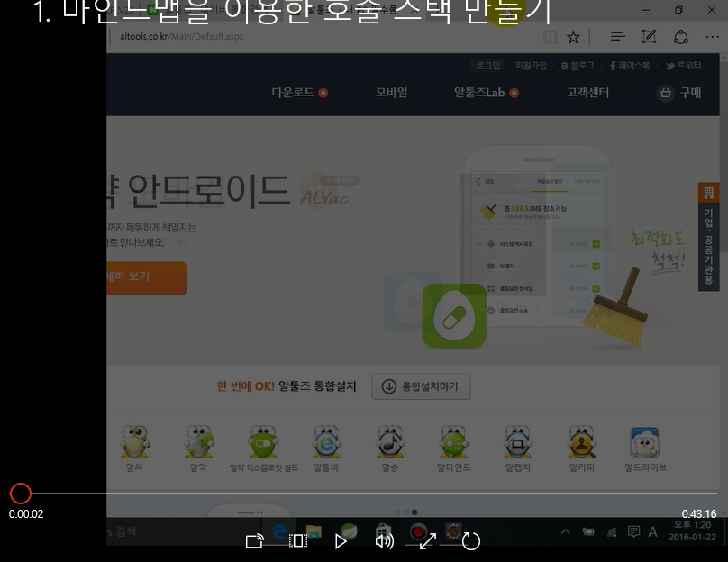Click the 로그인 login button

pos(488,66)
